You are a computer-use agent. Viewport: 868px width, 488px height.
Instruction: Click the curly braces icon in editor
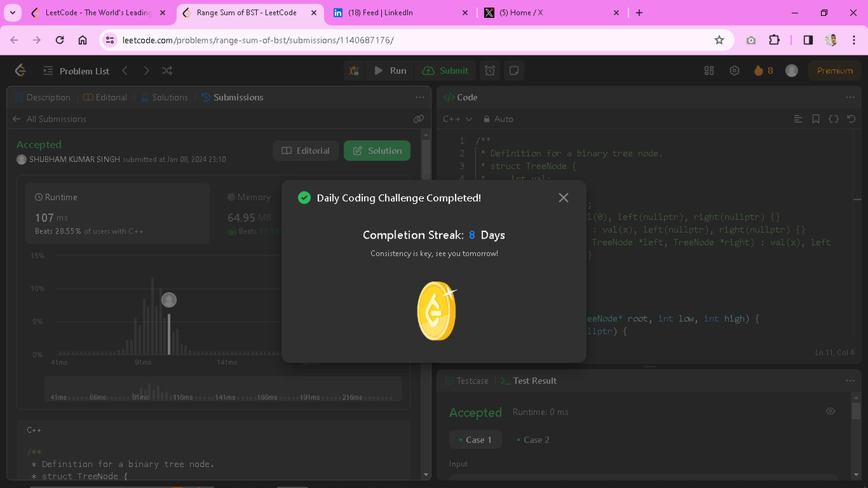[x=833, y=119]
